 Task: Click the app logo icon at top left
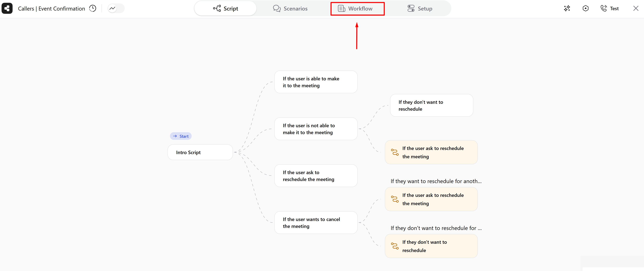pyautogui.click(x=7, y=8)
